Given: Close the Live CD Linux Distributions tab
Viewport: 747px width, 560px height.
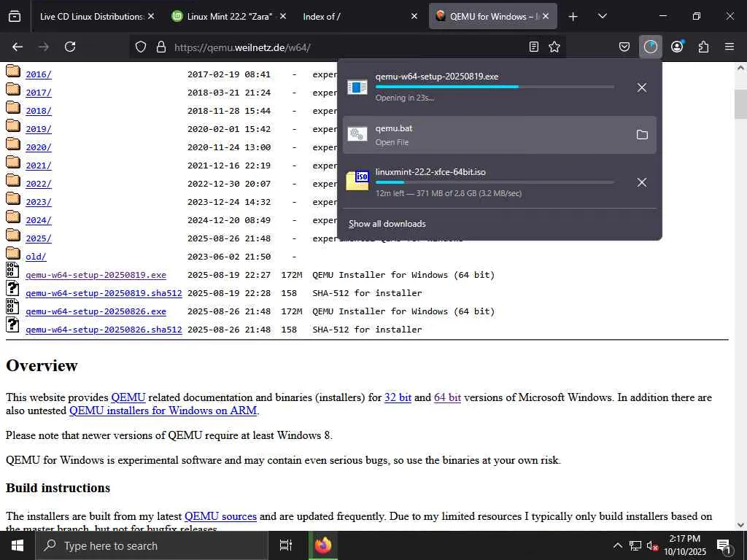Looking at the screenshot, I should (x=151, y=16).
